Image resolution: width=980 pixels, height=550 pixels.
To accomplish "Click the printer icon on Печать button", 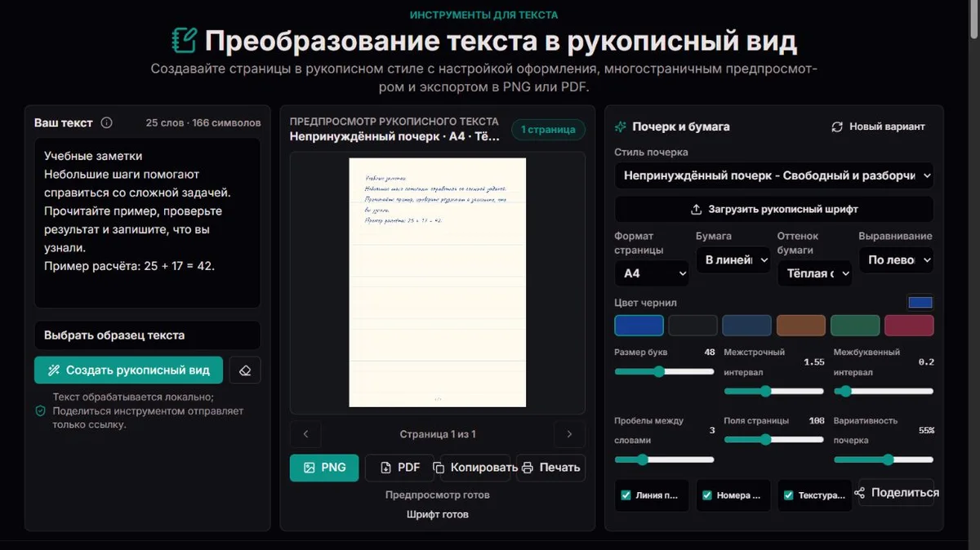I will (x=528, y=468).
